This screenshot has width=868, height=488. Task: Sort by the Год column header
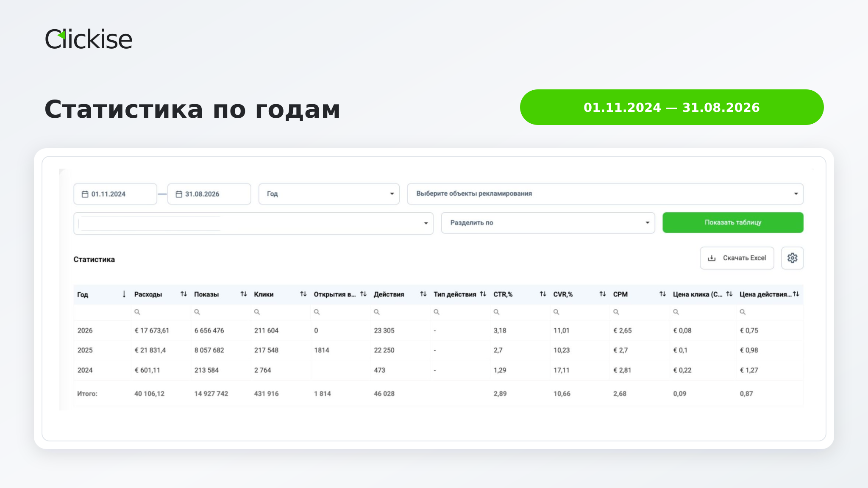tap(83, 294)
